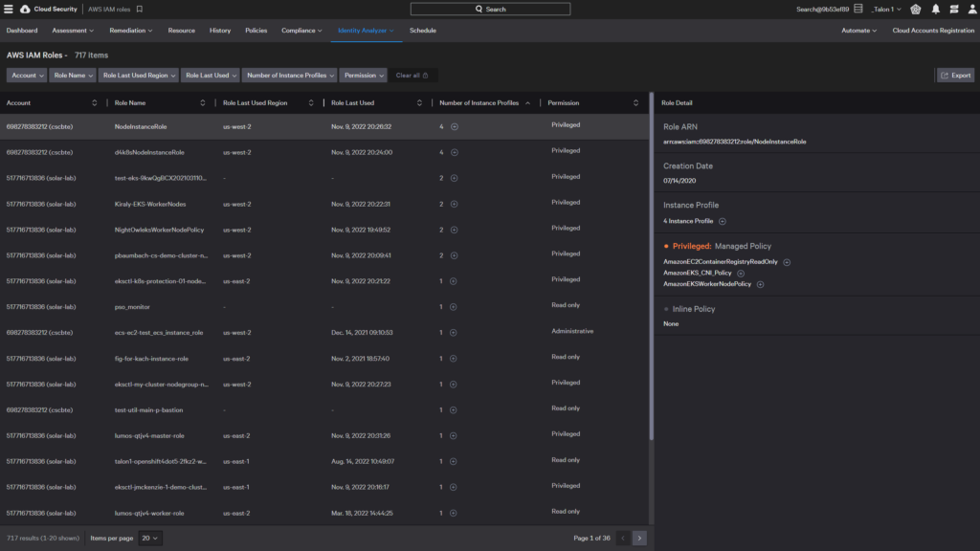
Task: Go to the Dashboard tab
Action: (x=22, y=31)
